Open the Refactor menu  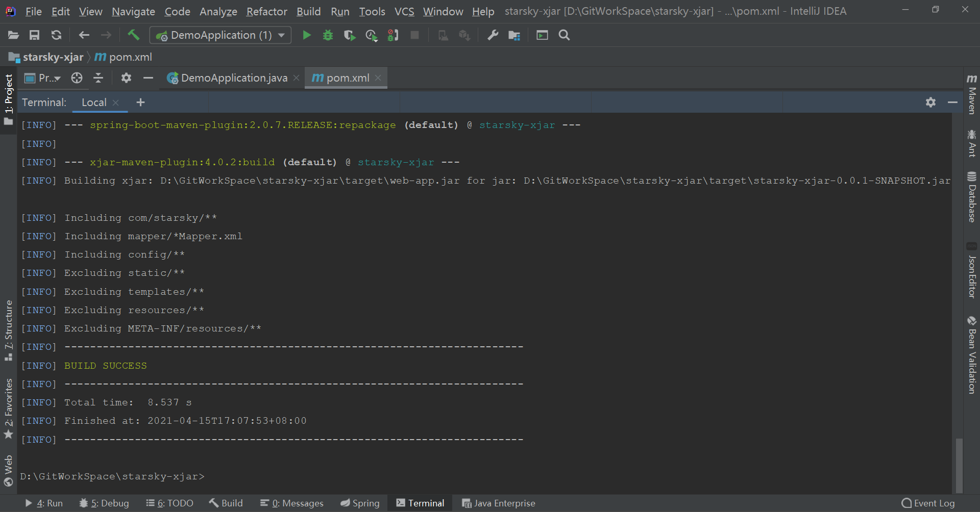pos(266,11)
